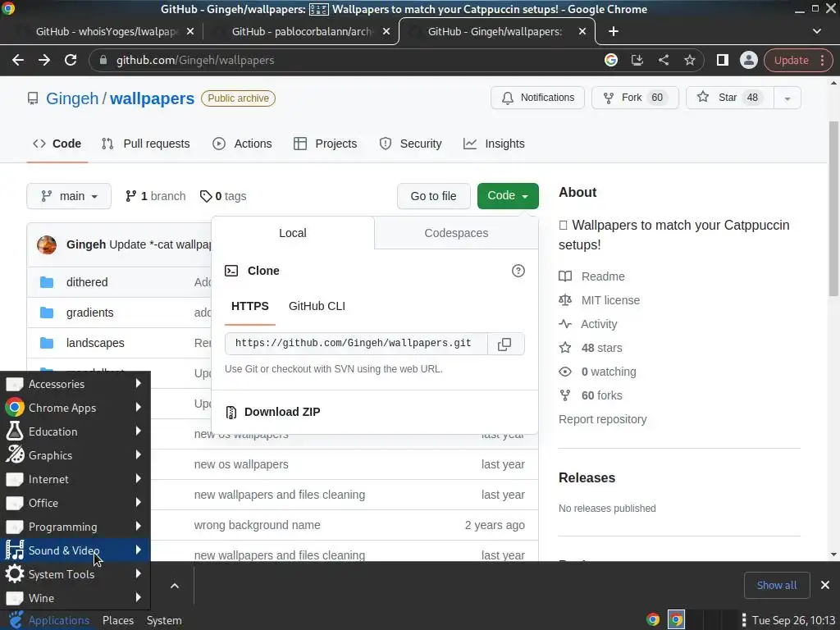Expand the download item chevron in the downloads bar

pos(175,586)
